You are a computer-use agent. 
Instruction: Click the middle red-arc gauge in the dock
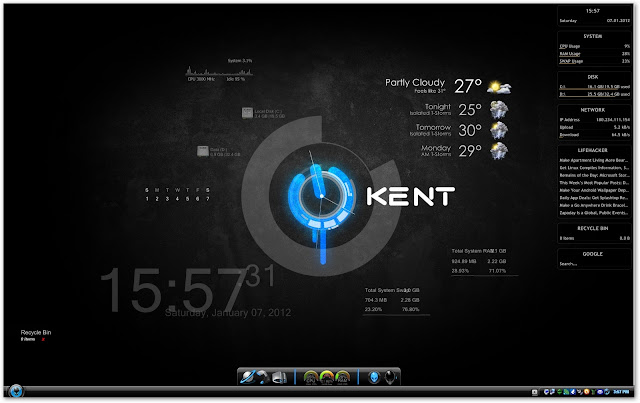(327, 377)
